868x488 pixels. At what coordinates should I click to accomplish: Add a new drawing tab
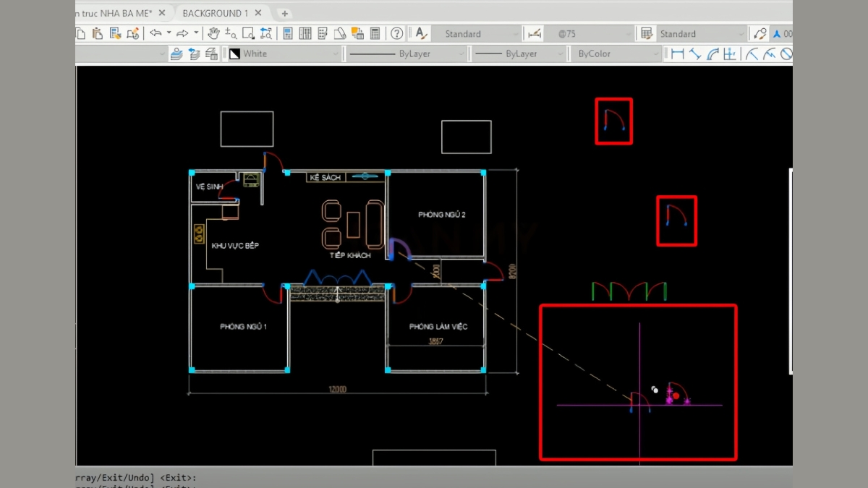coord(285,13)
